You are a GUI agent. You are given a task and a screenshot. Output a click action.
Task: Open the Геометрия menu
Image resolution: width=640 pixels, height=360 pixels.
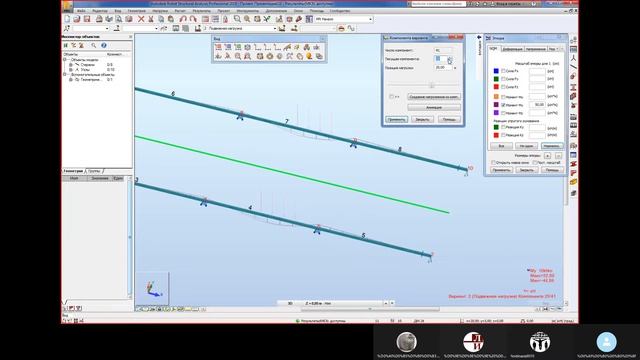pos(136,11)
